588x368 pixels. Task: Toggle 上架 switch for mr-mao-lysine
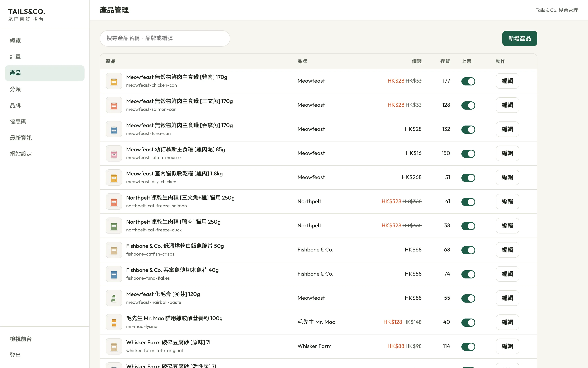(x=468, y=322)
